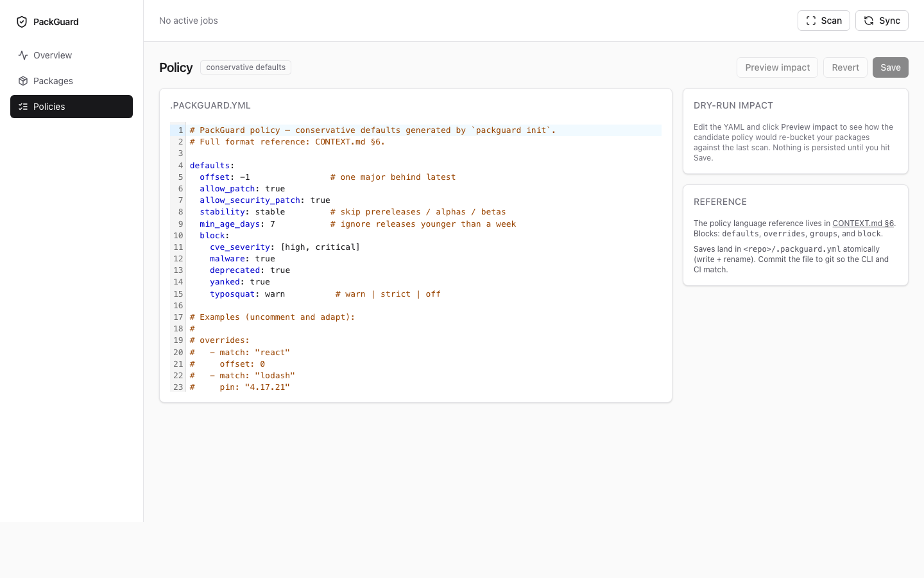The height and width of the screenshot is (578, 924).
Task: Go to the Packages section
Action: pyautogui.click(x=53, y=81)
